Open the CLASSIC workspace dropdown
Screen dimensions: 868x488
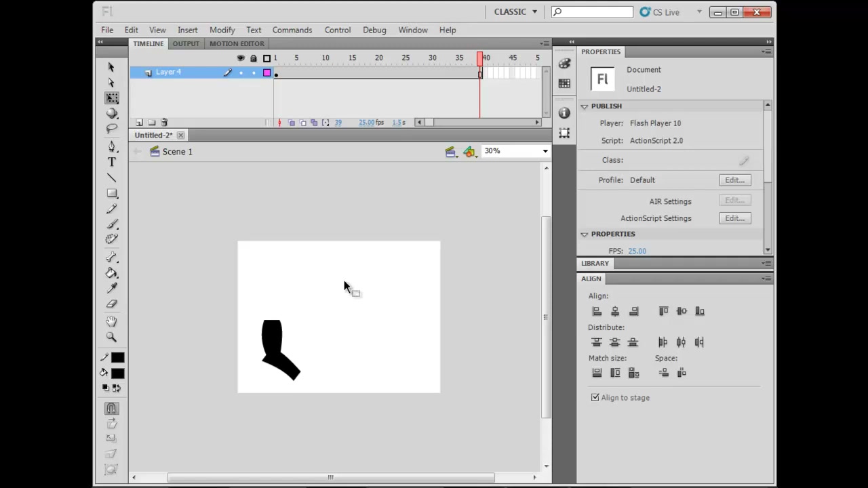515,12
